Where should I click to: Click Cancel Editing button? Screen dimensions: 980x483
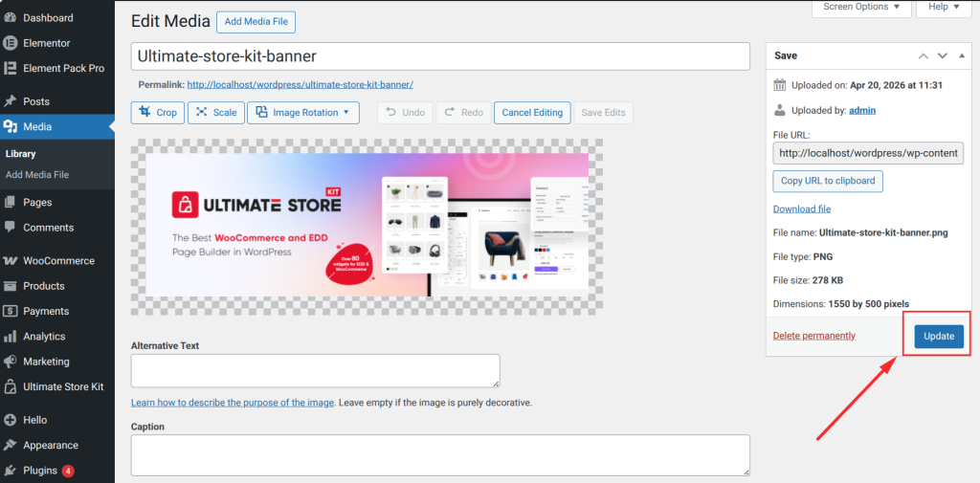[532, 113]
